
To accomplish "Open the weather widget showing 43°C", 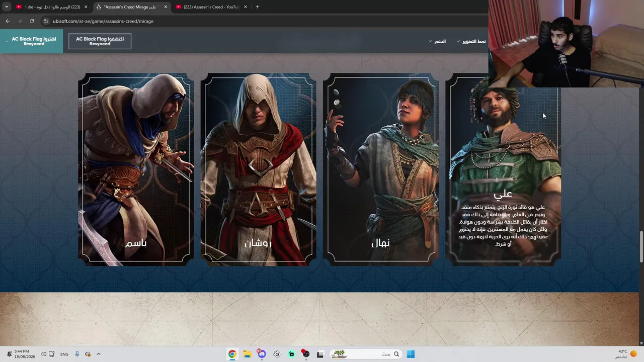I will pyautogui.click(x=625, y=354).
